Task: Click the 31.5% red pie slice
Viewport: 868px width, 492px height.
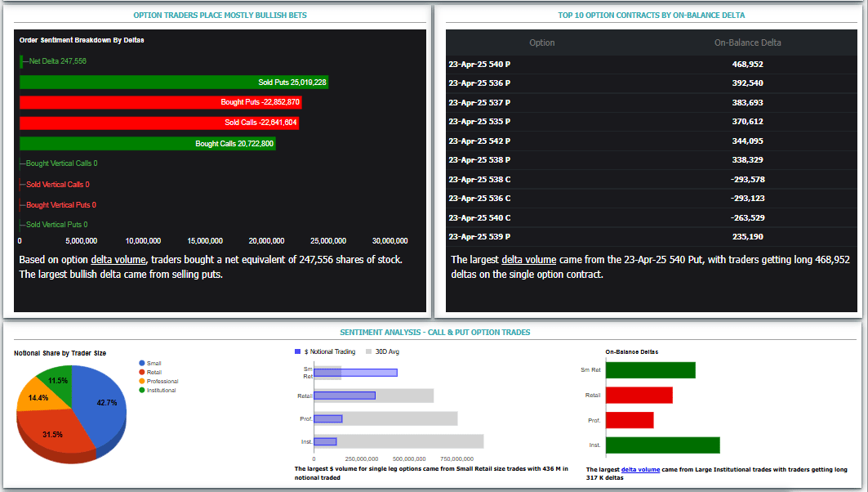Action: coord(53,433)
